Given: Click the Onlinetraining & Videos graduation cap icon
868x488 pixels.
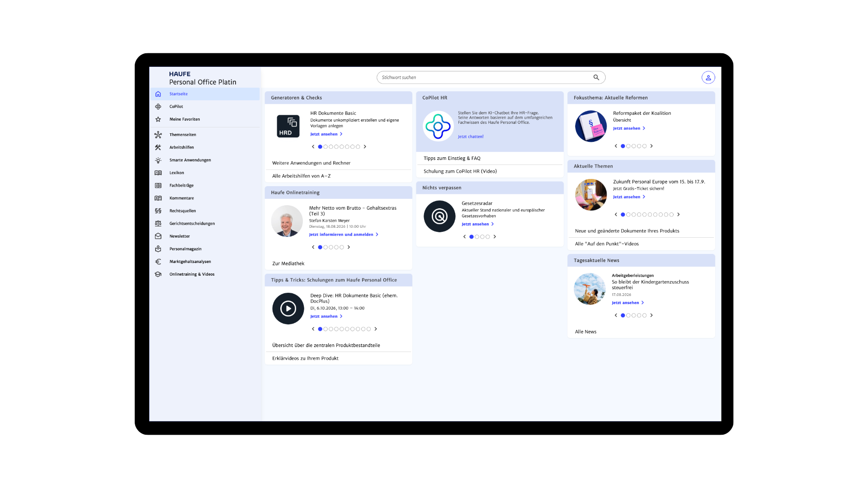Looking at the screenshot, I should point(158,274).
